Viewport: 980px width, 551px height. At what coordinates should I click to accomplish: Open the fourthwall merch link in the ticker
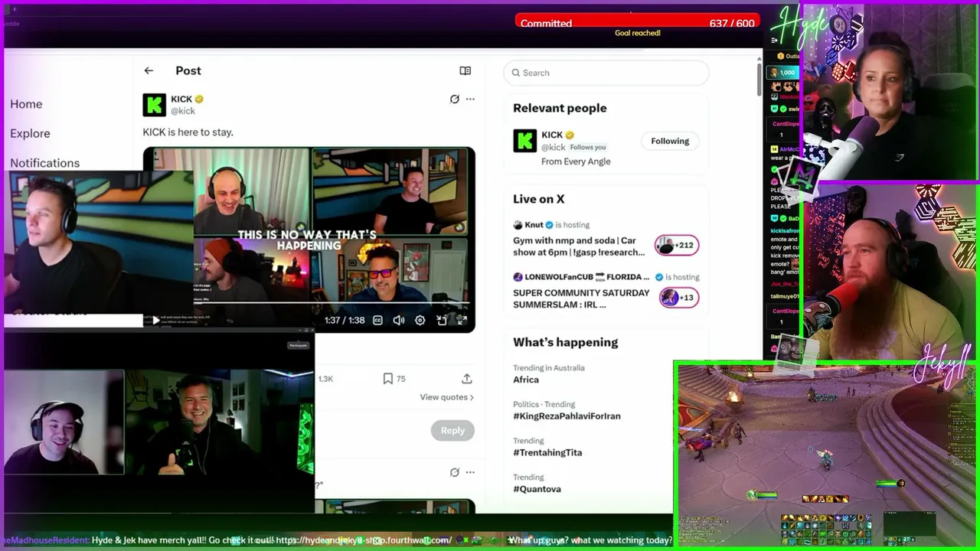point(364,540)
